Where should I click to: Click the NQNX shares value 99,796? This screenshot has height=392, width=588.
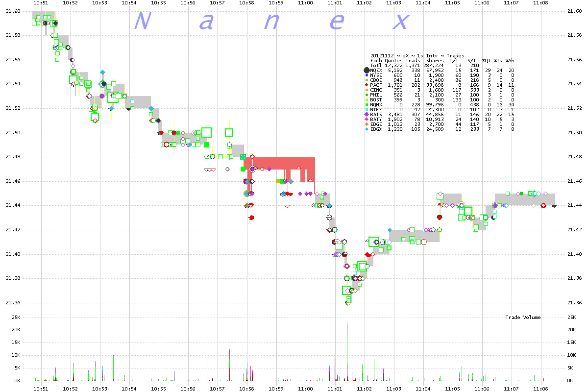[435, 105]
